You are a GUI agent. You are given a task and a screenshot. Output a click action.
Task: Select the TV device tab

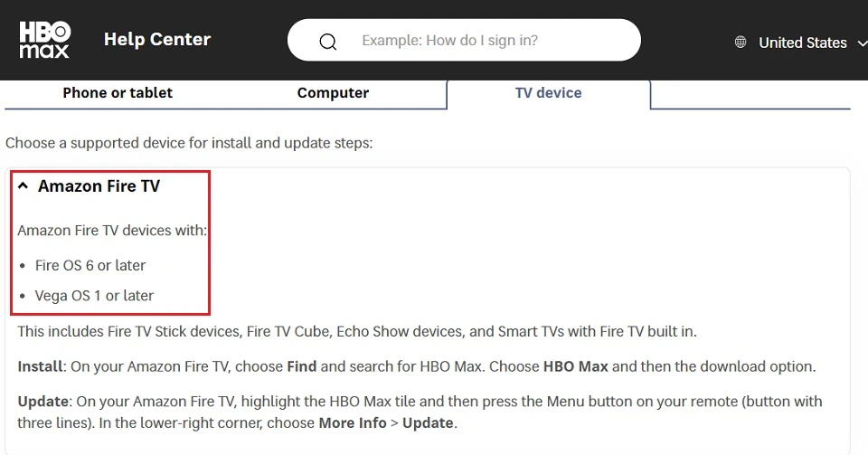click(548, 92)
